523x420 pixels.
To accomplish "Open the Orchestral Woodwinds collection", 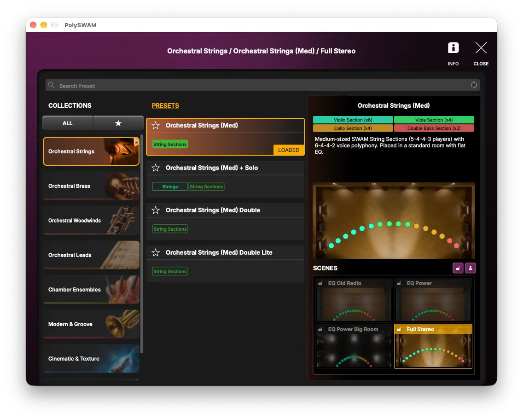I will point(91,221).
